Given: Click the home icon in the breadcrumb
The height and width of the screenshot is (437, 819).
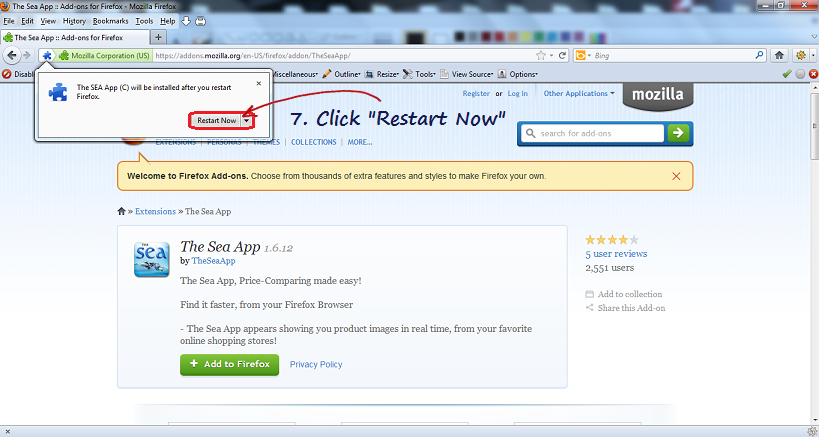Looking at the screenshot, I should (121, 211).
